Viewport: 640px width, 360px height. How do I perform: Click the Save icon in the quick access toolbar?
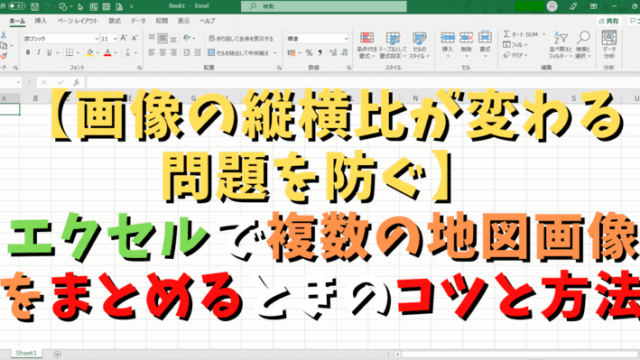coord(35,7)
